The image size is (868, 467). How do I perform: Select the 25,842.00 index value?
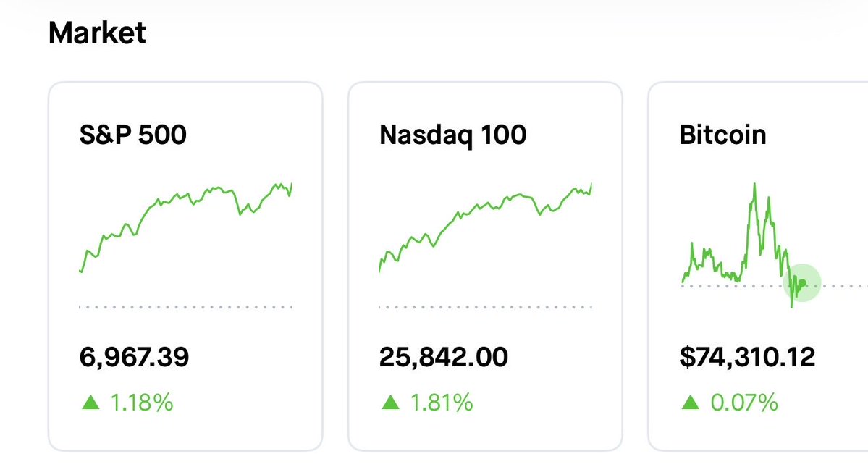click(443, 357)
